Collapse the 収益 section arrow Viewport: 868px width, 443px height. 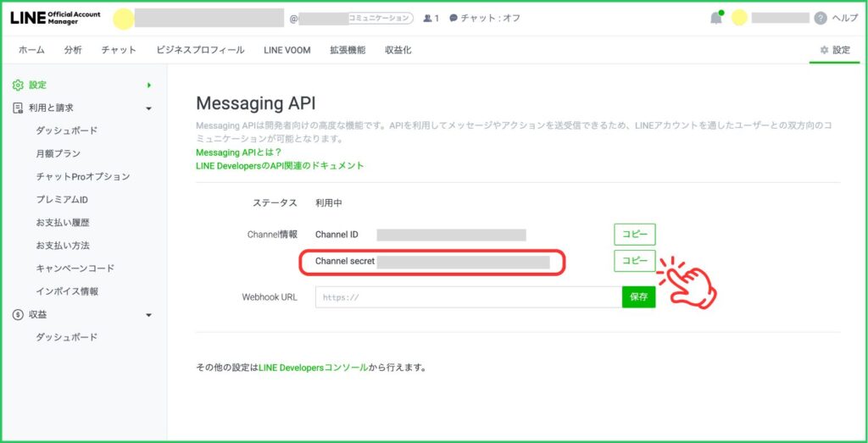[x=148, y=315]
